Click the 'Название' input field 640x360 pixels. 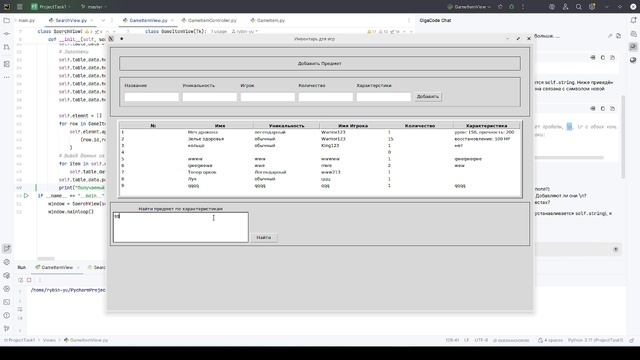(x=151, y=97)
